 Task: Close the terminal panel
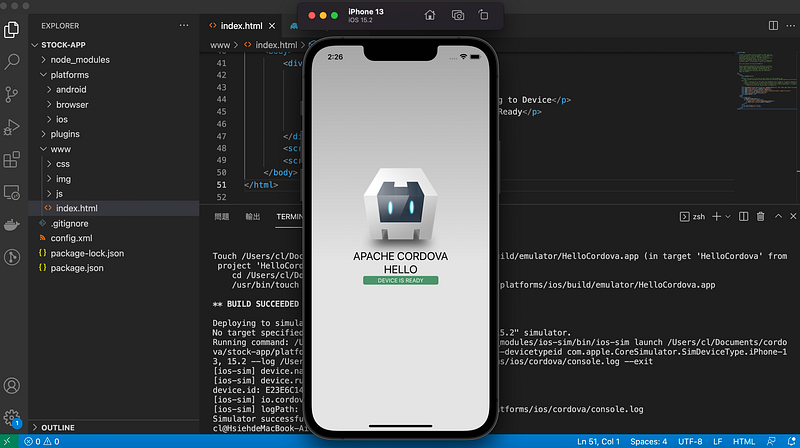point(793,216)
